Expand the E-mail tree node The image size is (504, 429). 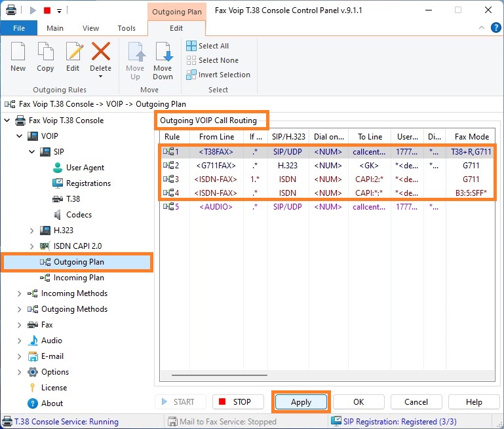(x=19, y=356)
